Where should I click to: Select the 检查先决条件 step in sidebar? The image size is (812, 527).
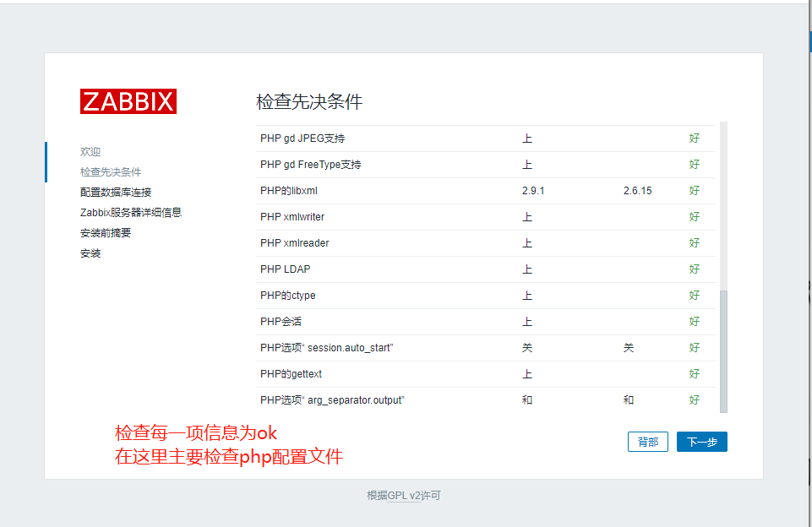111,172
